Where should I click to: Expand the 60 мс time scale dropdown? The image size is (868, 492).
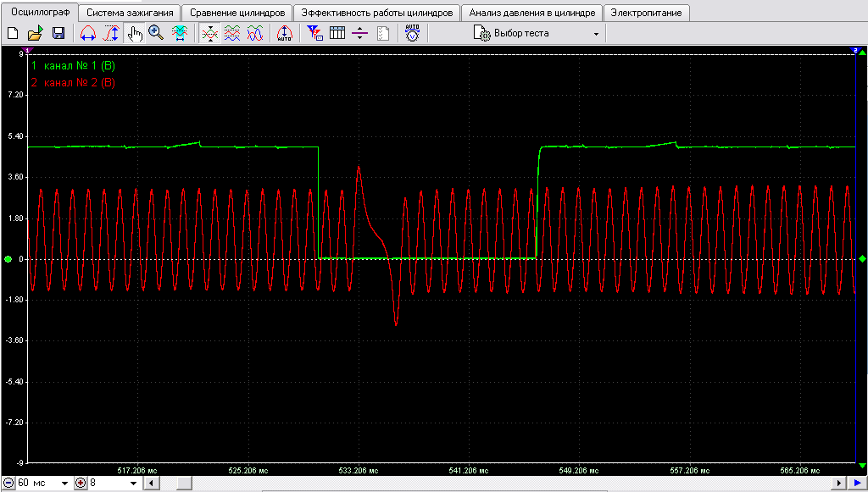pos(64,484)
